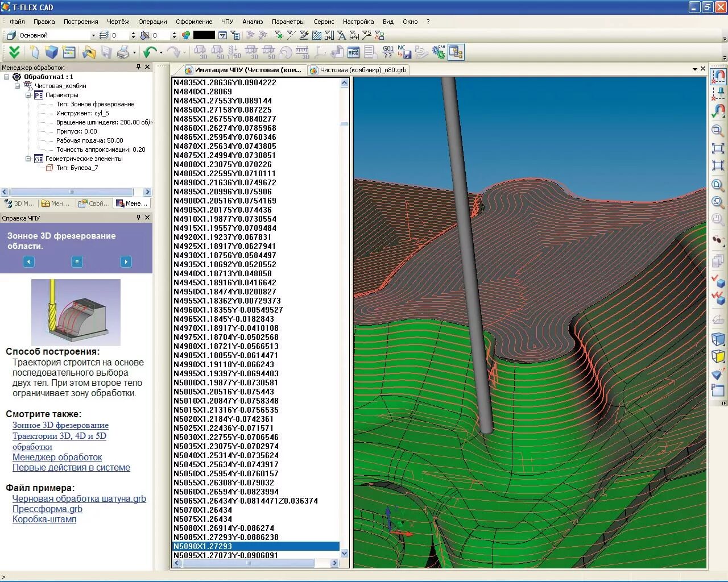Open the Коробка-штамп example link
This screenshot has height=582, width=728.
click(x=44, y=519)
